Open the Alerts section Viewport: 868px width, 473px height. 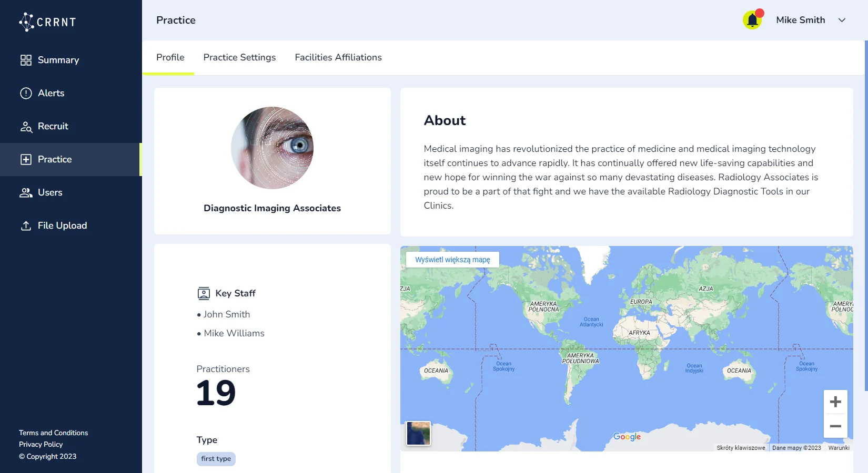pos(51,93)
